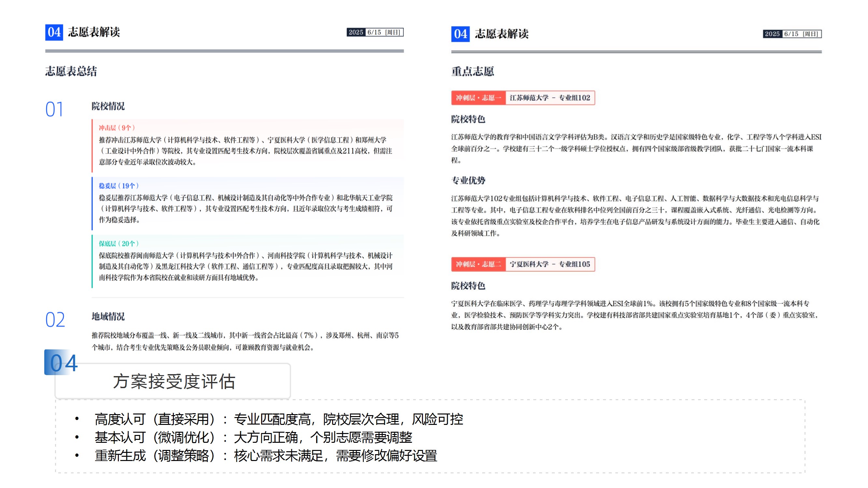This screenshot has width=868, height=488.
Task: Click the left 2025 6/15 date badge
Action: [375, 32]
